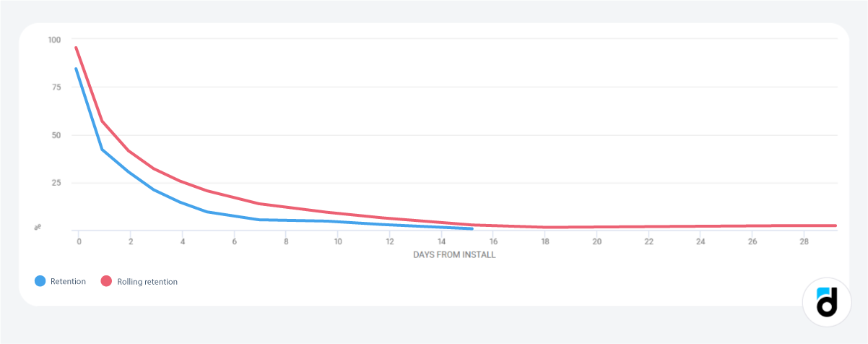Toggle the Retention series label

[68, 282]
